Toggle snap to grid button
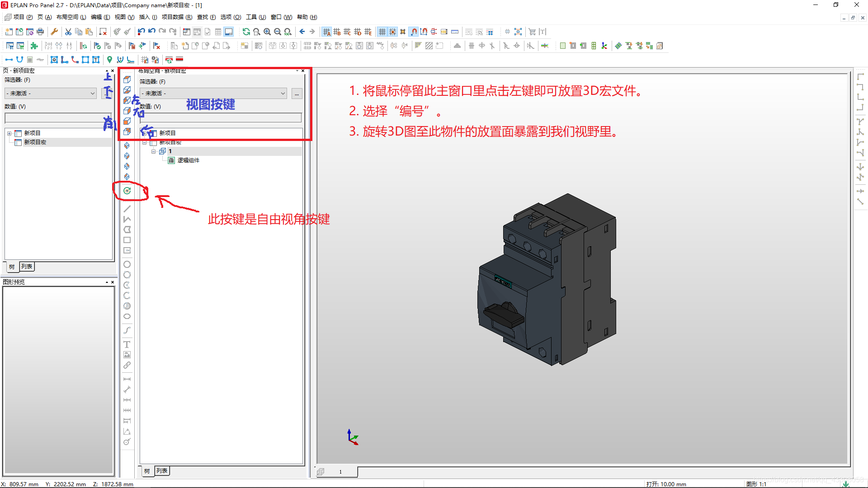This screenshot has width=868, height=488. click(392, 32)
